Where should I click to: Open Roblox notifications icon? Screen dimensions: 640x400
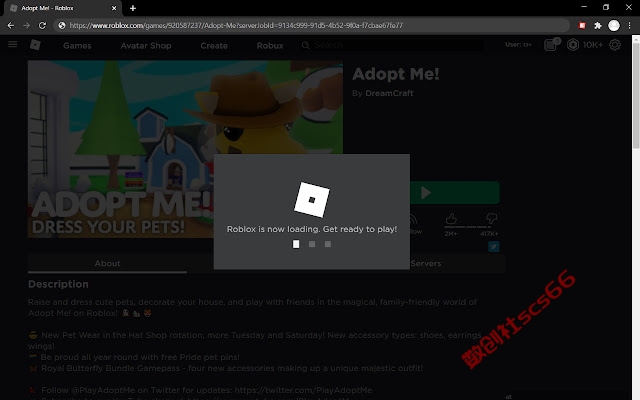[x=551, y=44]
